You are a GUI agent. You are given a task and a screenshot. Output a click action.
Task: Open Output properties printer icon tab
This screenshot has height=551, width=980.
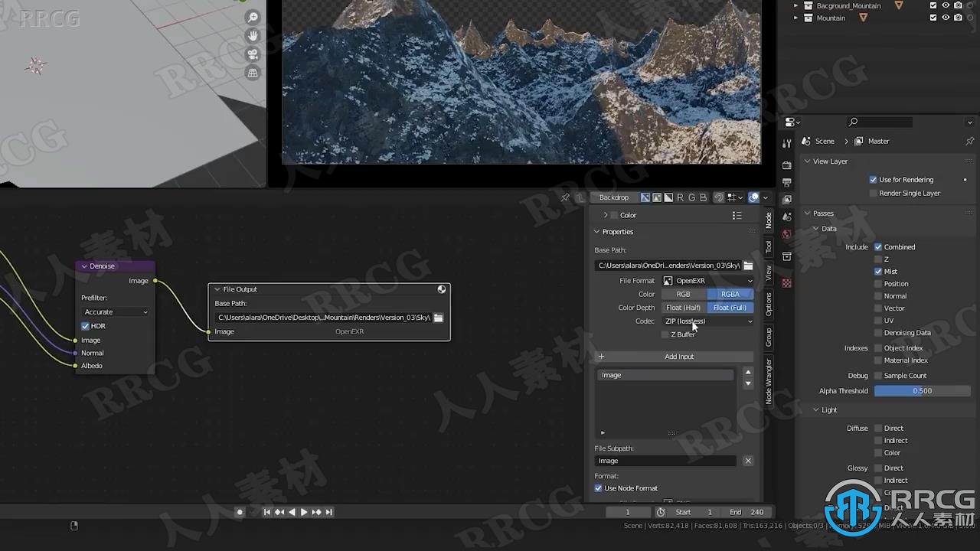[786, 182]
